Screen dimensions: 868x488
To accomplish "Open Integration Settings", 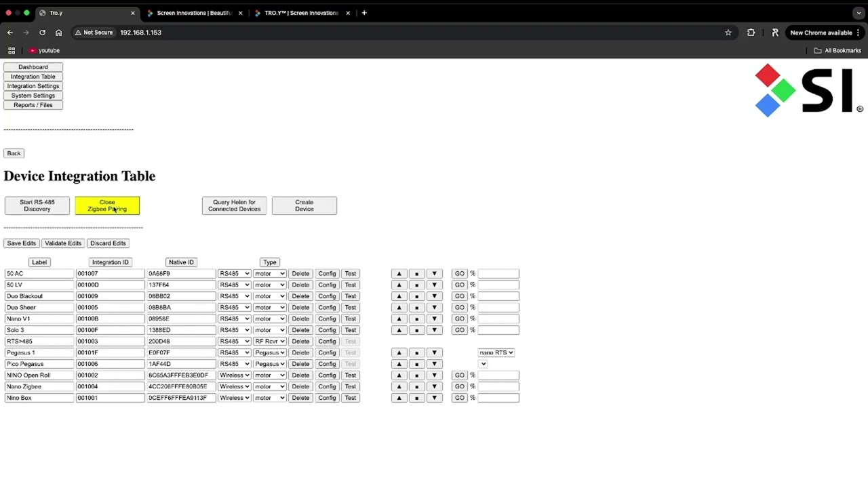I will coord(33,86).
